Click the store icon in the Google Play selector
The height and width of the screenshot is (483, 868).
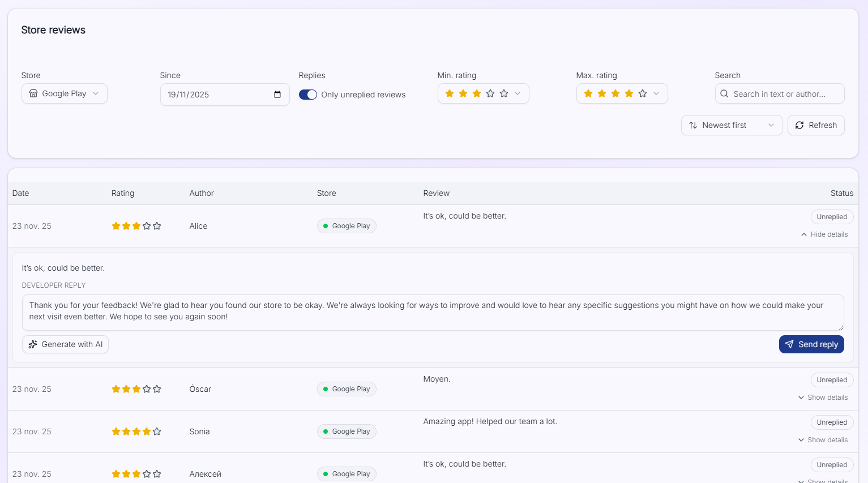tap(33, 93)
